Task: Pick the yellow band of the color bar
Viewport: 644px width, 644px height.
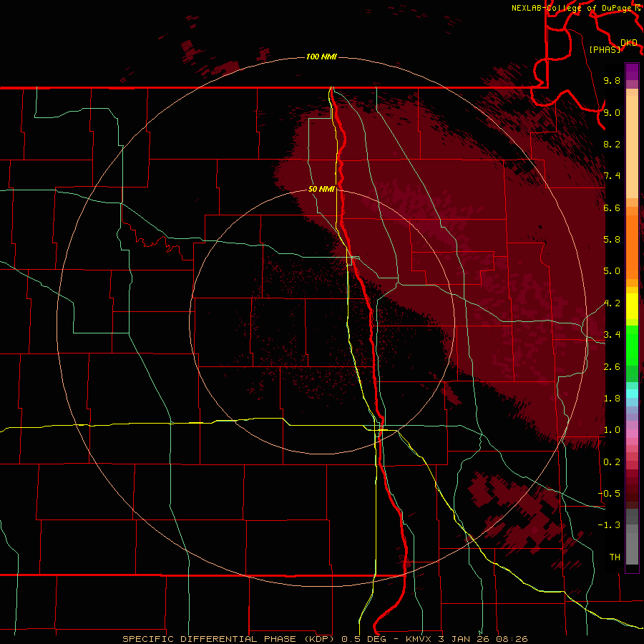Action: click(x=632, y=306)
